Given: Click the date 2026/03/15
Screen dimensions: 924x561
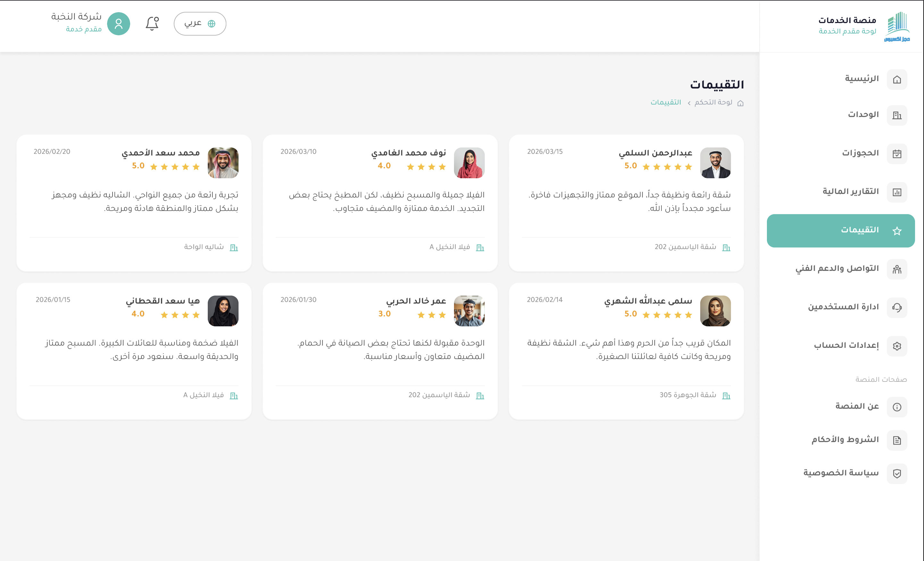Looking at the screenshot, I should 545,152.
